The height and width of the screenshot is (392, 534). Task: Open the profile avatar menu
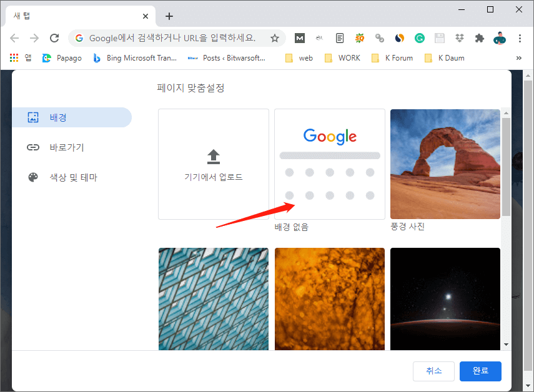500,38
